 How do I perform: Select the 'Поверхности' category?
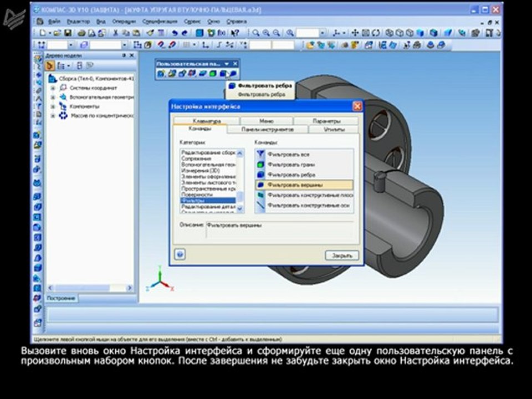pos(197,195)
